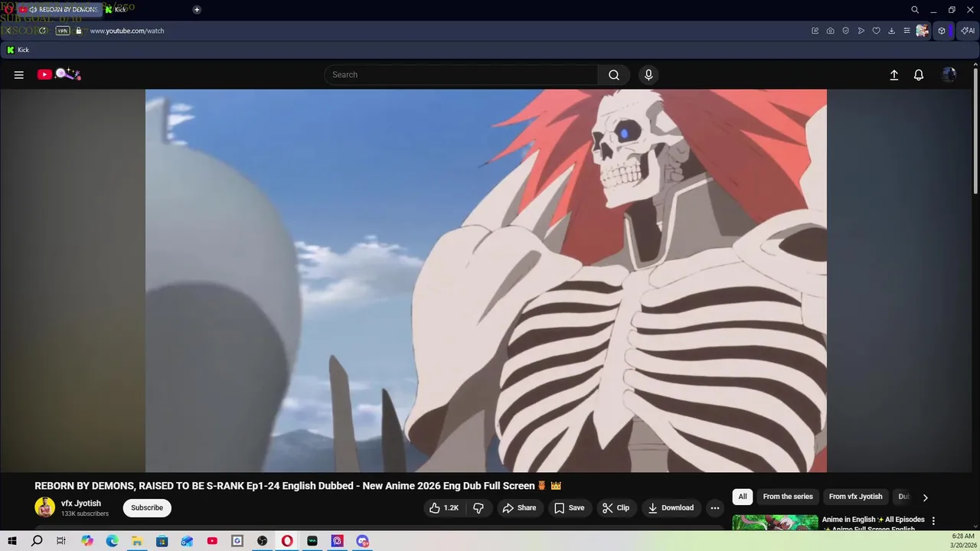Screen dimensions: 980x551
Task: Click the YouTube Search input field
Action: pyautogui.click(x=461, y=75)
